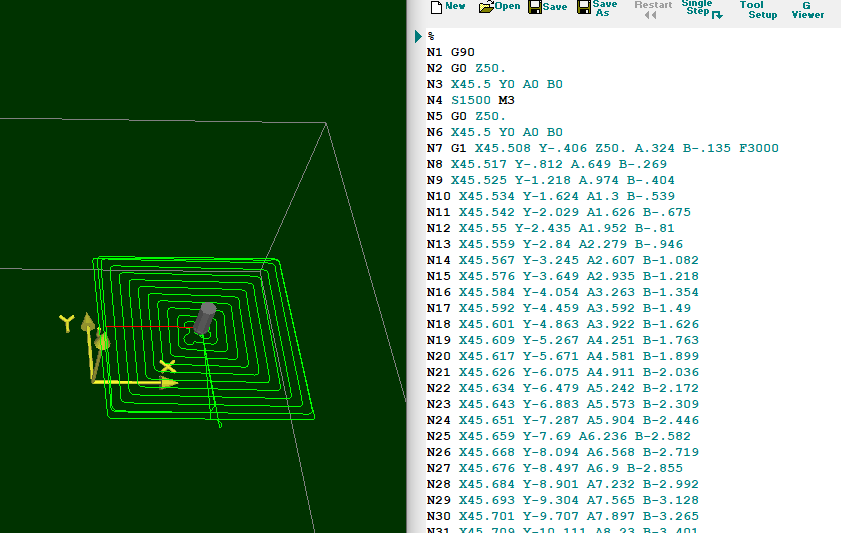Run a Single Step of the program
The image size is (841, 533).
coord(701,9)
